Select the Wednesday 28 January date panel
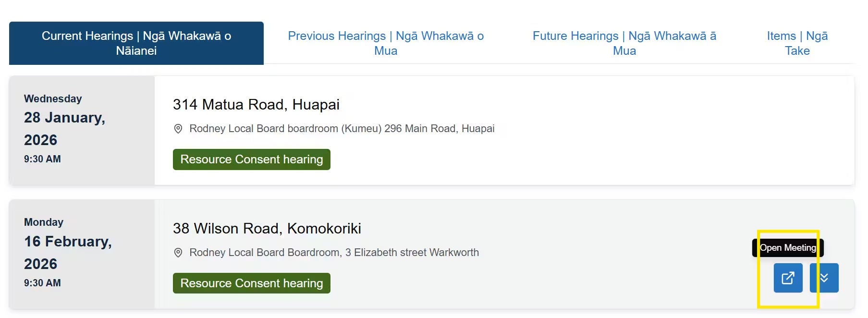The height and width of the screenshot is (318, 868). coord(82,128)
